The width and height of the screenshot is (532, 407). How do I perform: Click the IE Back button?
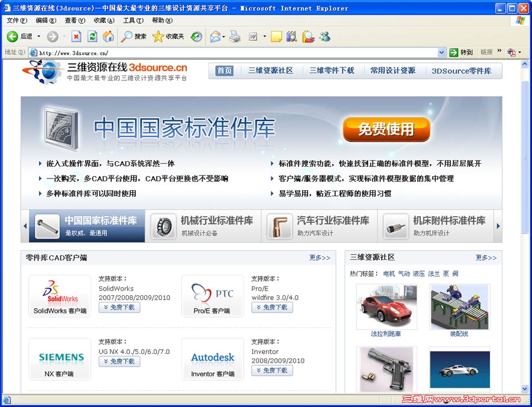pyautogui.click(x=20, y=36)
